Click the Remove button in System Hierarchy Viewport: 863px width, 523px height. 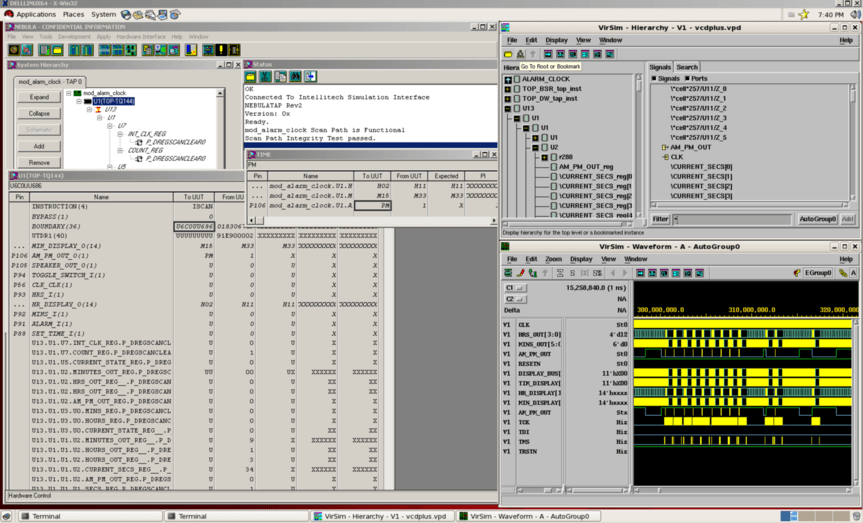coord(39,163)
